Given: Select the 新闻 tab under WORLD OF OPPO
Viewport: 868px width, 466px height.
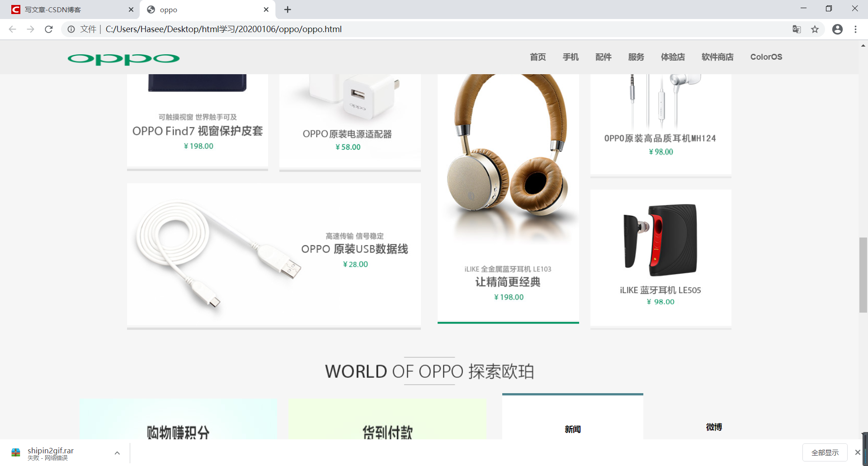Looking at the screenshot, I should (573, 429).
